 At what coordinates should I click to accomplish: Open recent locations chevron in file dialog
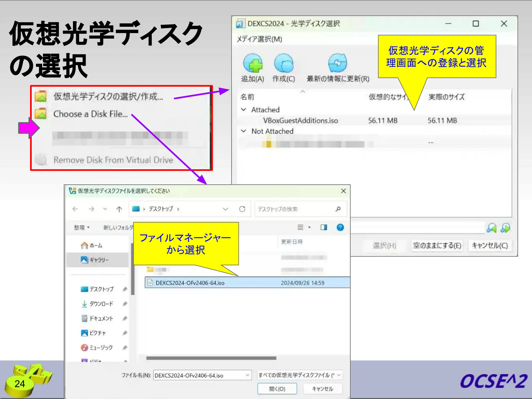[x=105, y=209]
